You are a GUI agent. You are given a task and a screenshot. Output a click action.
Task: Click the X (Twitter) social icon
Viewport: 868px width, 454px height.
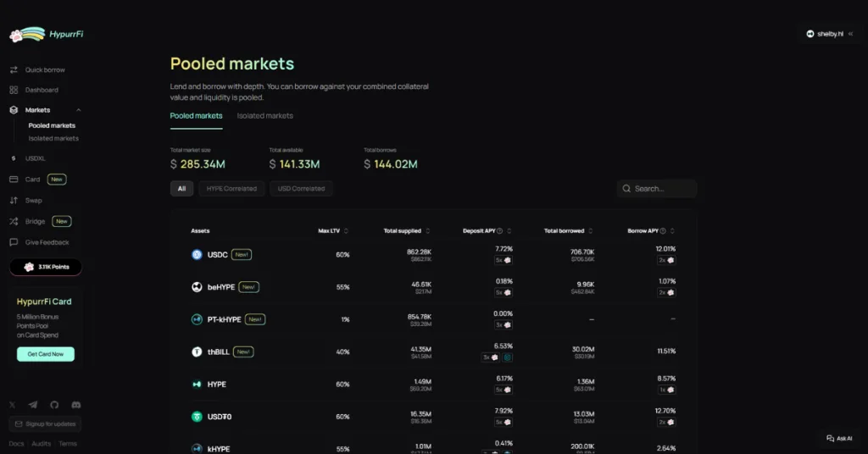click(12, 406)
